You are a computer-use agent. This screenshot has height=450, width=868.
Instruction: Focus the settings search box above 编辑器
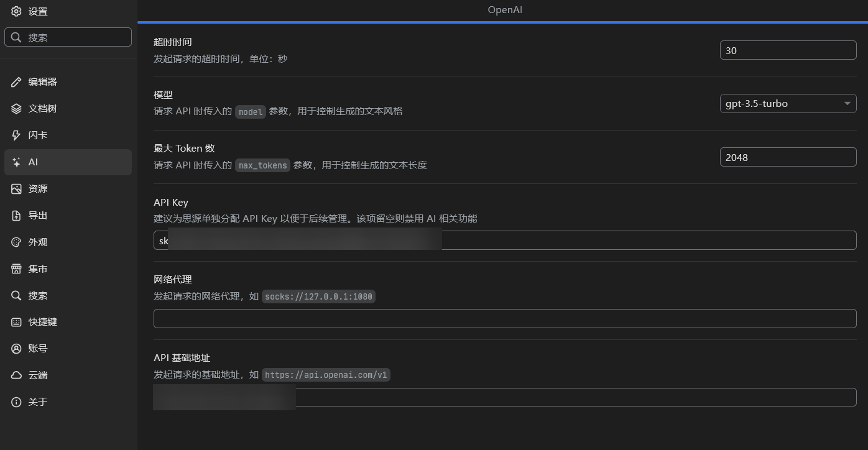tap(68, 37)
